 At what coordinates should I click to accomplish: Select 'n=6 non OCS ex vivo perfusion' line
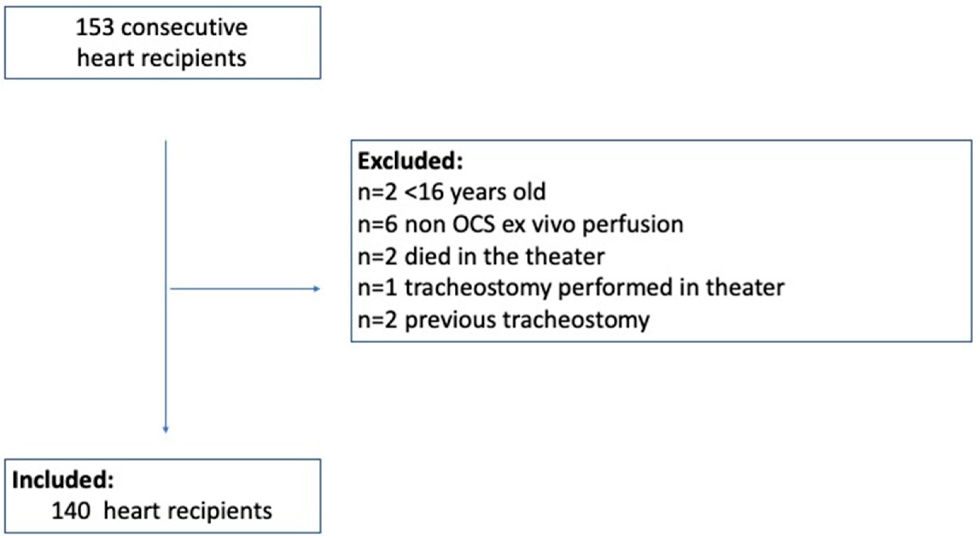click(x=520, y=224)
